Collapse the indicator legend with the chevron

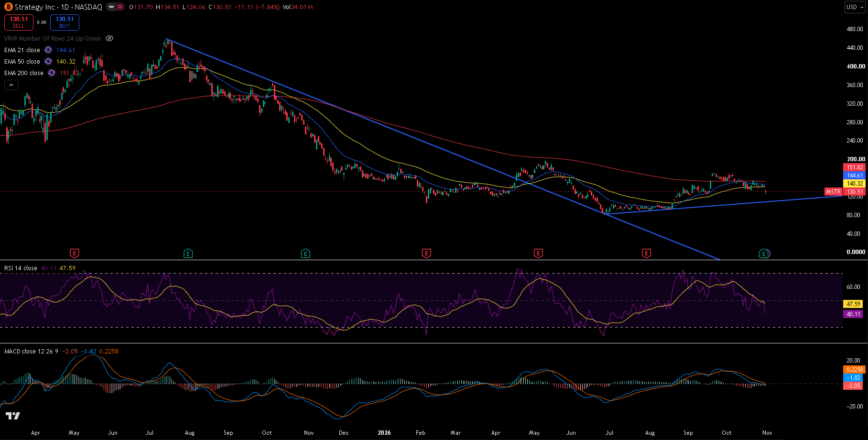pos(11,85)
